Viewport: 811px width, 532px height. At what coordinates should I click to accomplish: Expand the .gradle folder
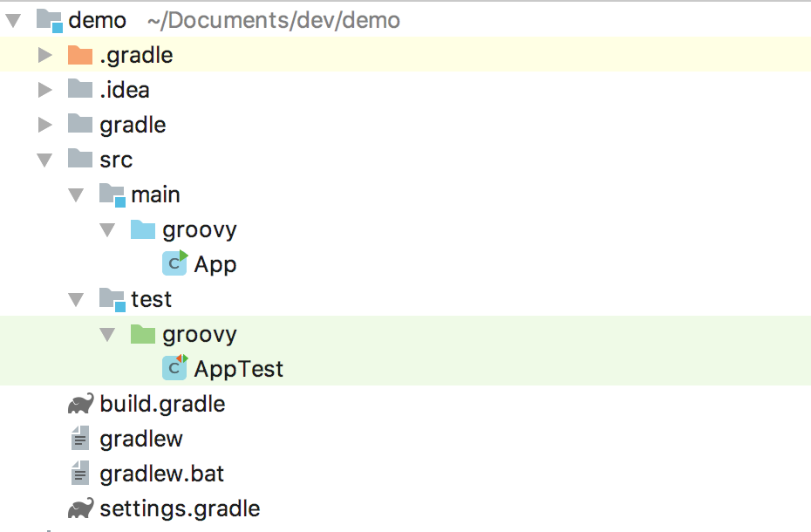point(45,54)
